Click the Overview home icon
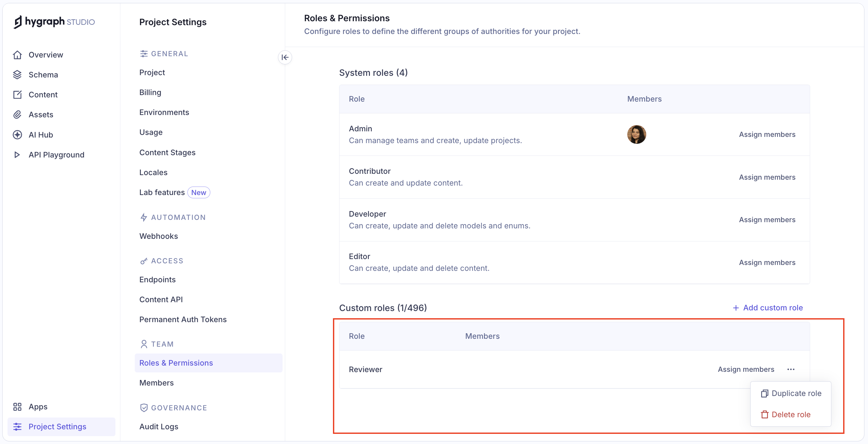This screenshot has height=444, width=868. click(x=17, y=55)
